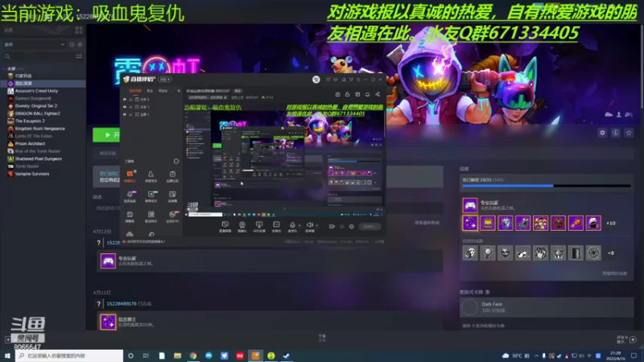
Task: Click the share icon in streaming tool header
Action: pos(378,94)
